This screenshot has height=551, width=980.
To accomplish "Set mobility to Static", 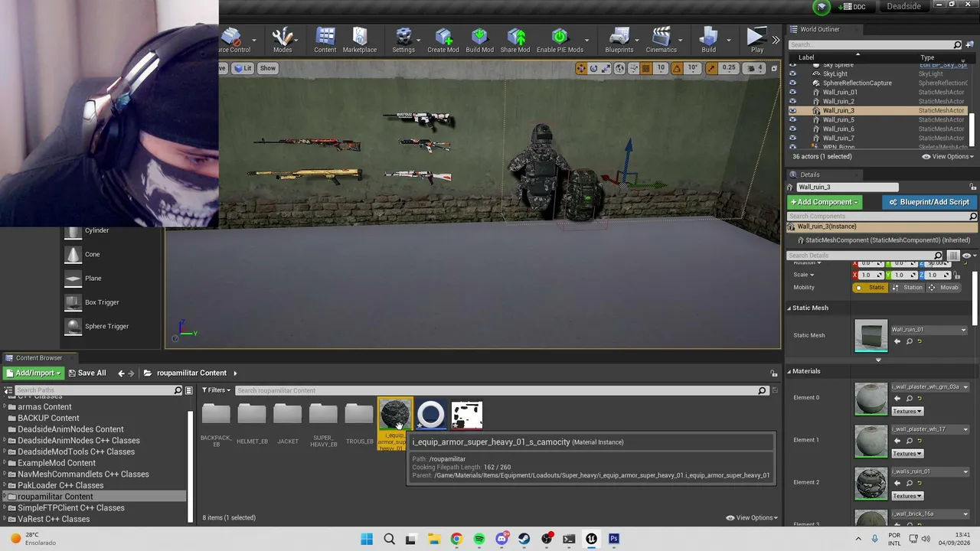I will pyautogui.click(x=871, y=288).
